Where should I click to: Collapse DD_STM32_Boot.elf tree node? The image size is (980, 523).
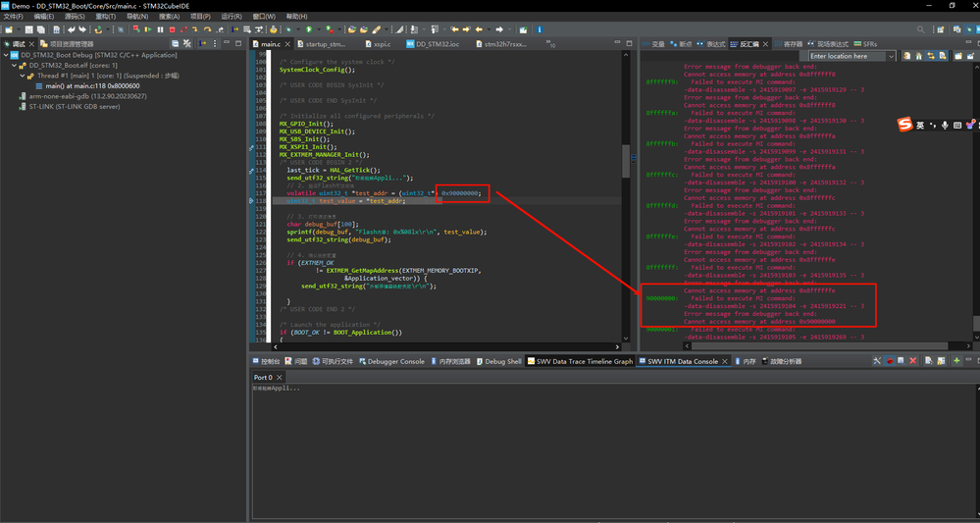(15, 65)
